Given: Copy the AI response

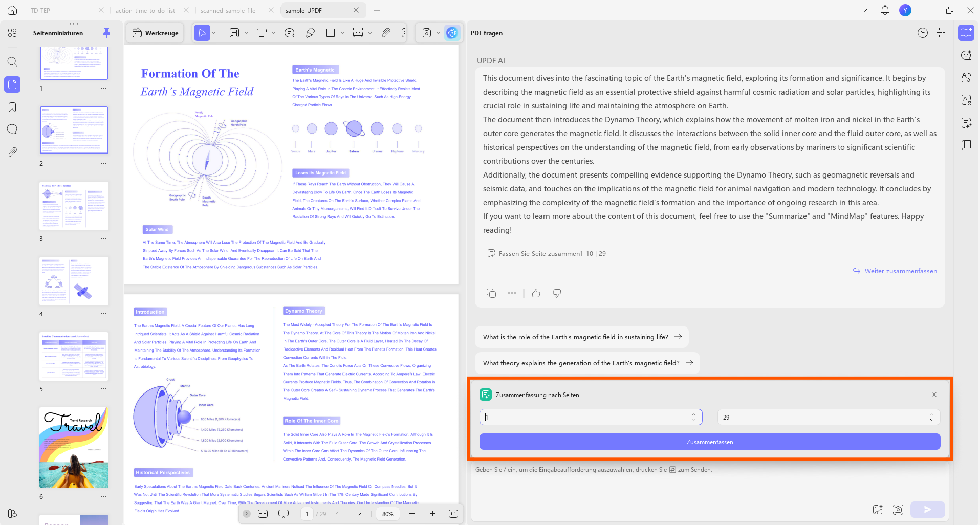Looking at the screenshot, I should (491, 293).
